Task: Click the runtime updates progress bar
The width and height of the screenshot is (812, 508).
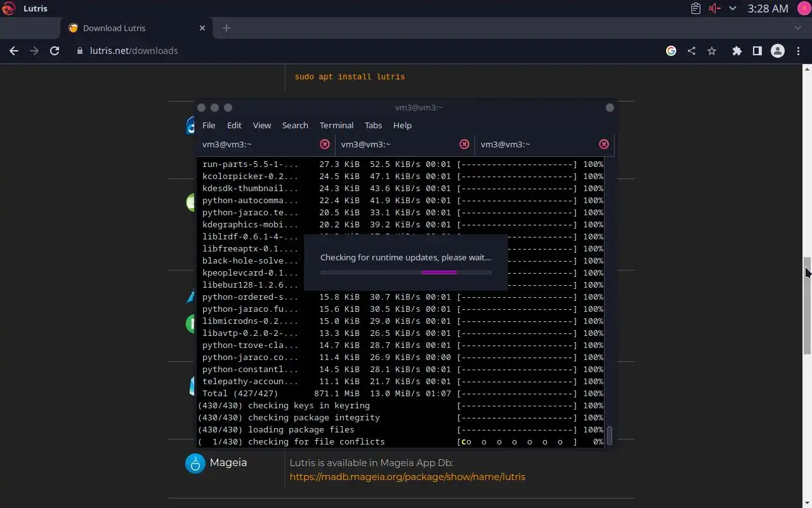Action: click(x=406, y=272)
